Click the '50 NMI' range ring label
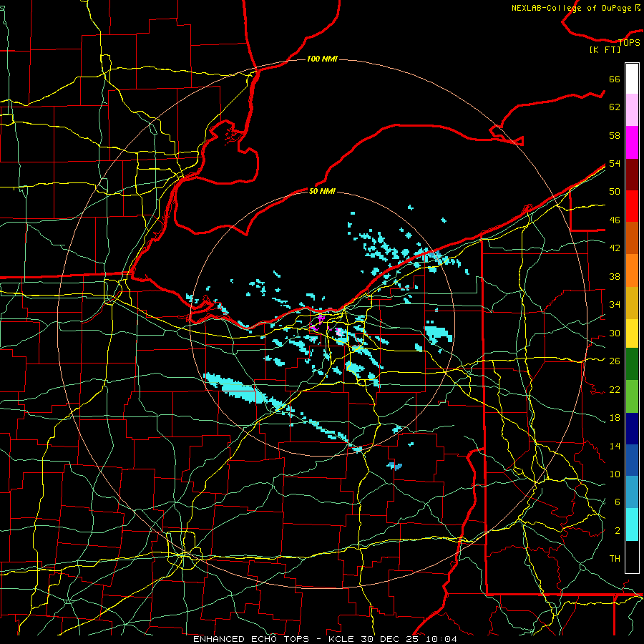Screen dimensions: 644x644 tap(322, 191)
